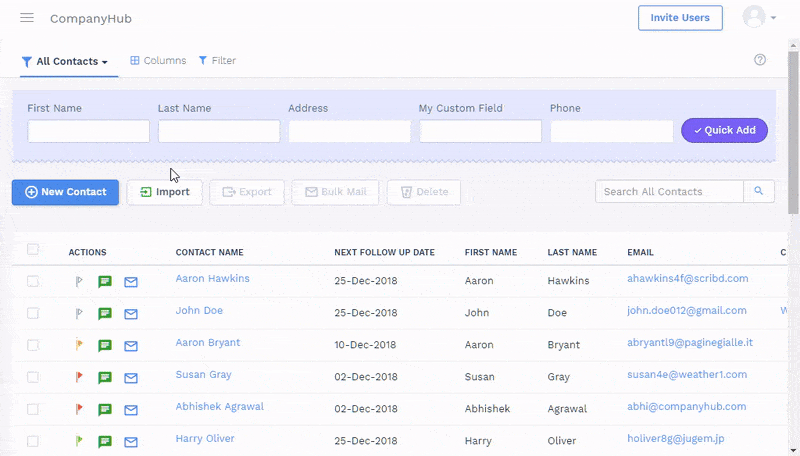Screen dimensions: 800x456
Task: Open the chat icon for John Doe
Action: (x=105, y=314)
